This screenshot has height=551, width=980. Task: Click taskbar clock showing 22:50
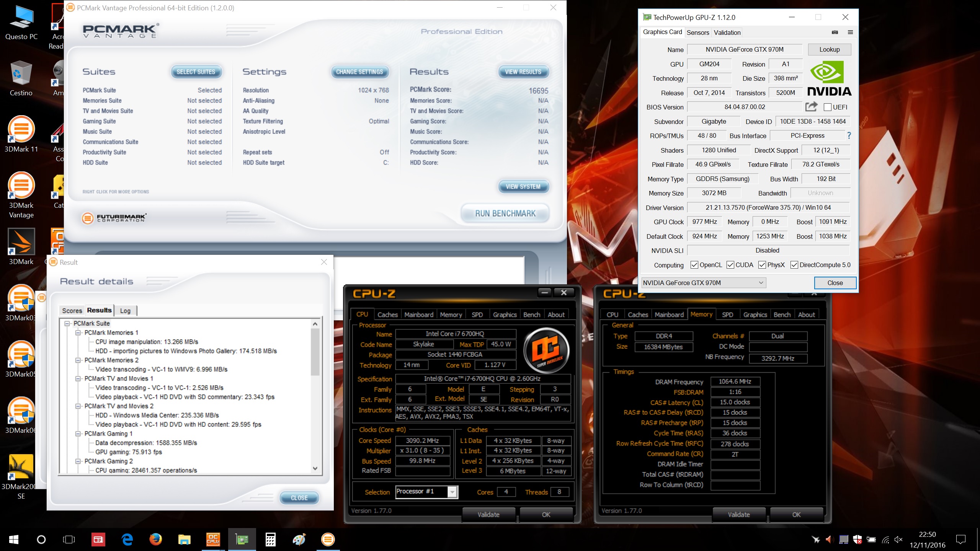point(927,540)
